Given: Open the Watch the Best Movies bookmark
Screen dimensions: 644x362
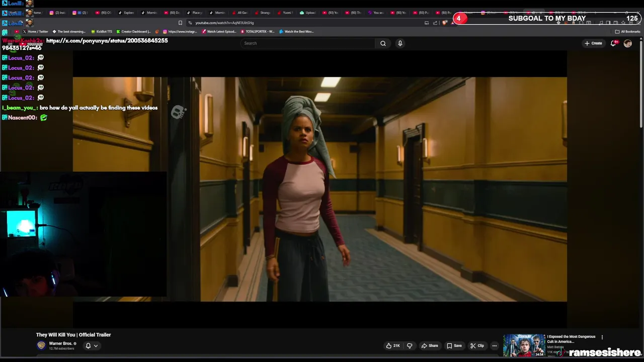Looking at the screenshot, I should tap(296, 32).
